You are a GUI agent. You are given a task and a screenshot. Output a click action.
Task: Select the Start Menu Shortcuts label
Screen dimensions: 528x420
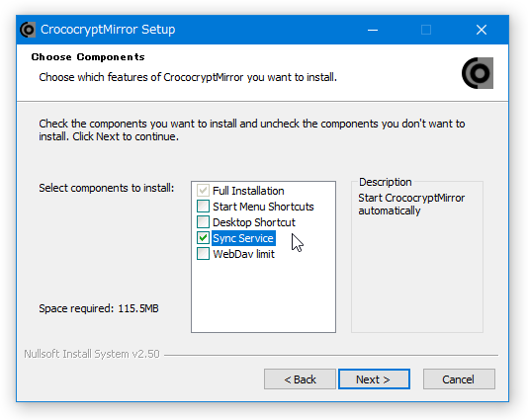pyautogui.click(x=263, y=207)
